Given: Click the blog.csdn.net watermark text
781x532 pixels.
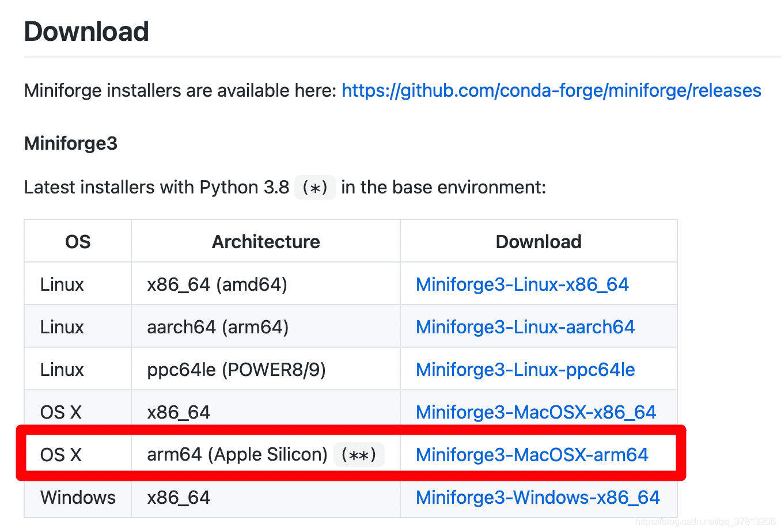Looking at the screenshot, I should (x=706, y=522).
